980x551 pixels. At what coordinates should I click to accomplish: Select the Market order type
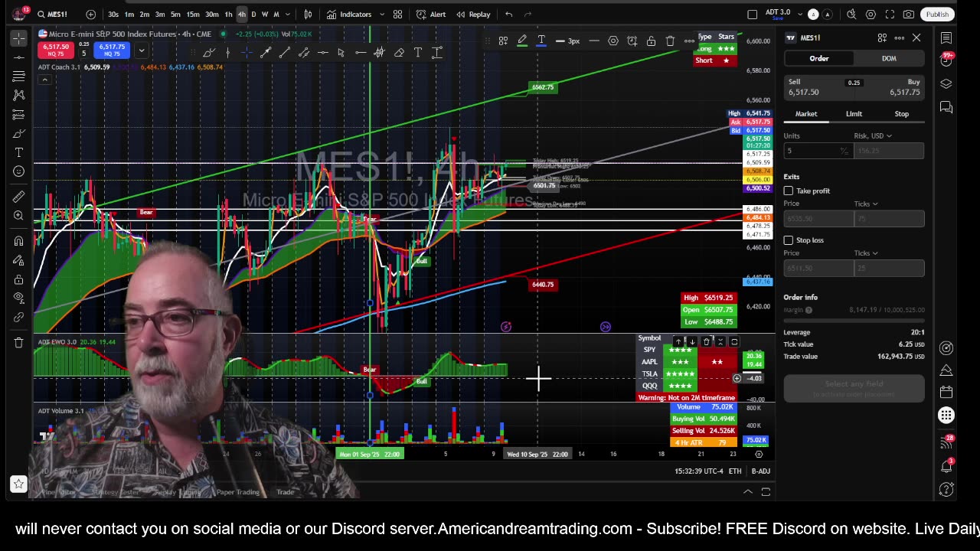point(806,114)
